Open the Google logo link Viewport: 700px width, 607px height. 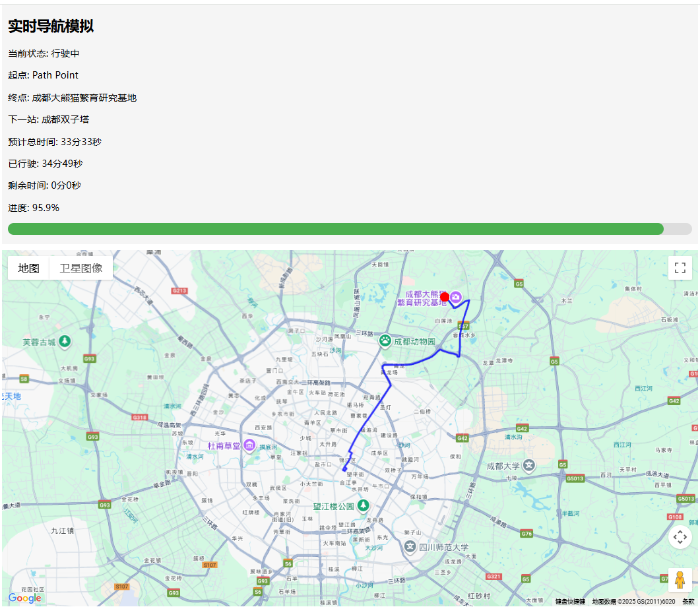(x=25, y=598)
